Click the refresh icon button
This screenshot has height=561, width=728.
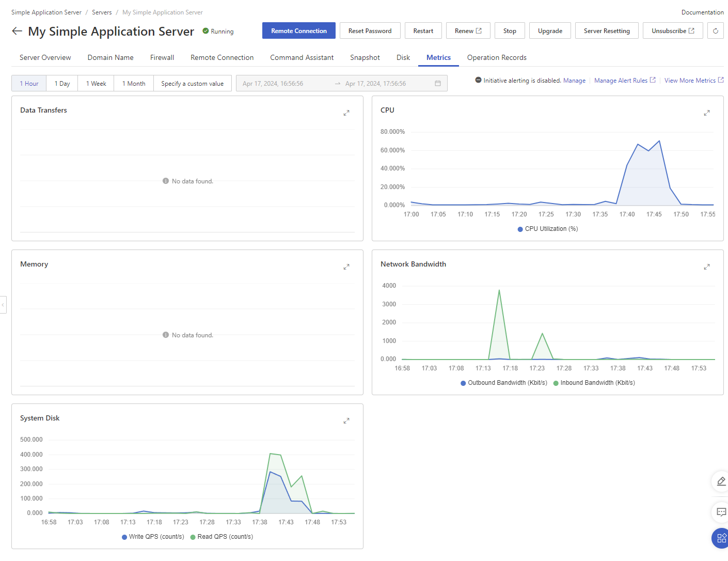[716, 31]
